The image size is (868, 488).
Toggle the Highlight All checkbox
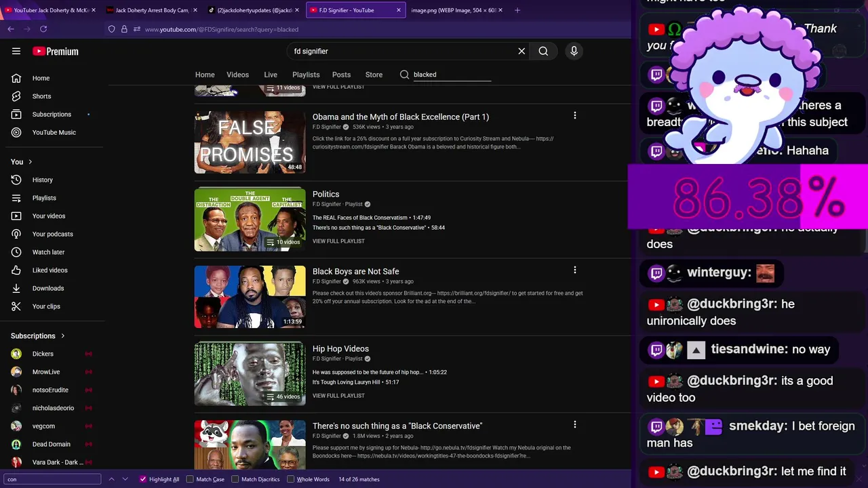[x=142, y=479]
